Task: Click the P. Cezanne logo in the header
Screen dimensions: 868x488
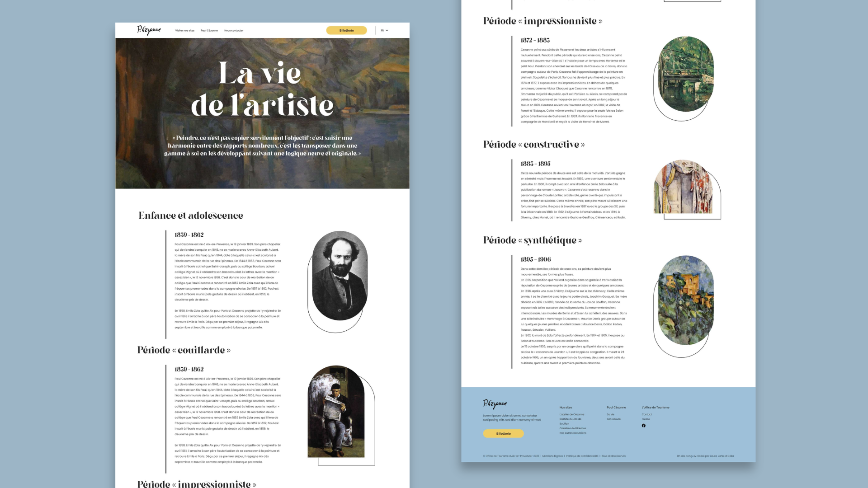Action: [x=149, y=30]
